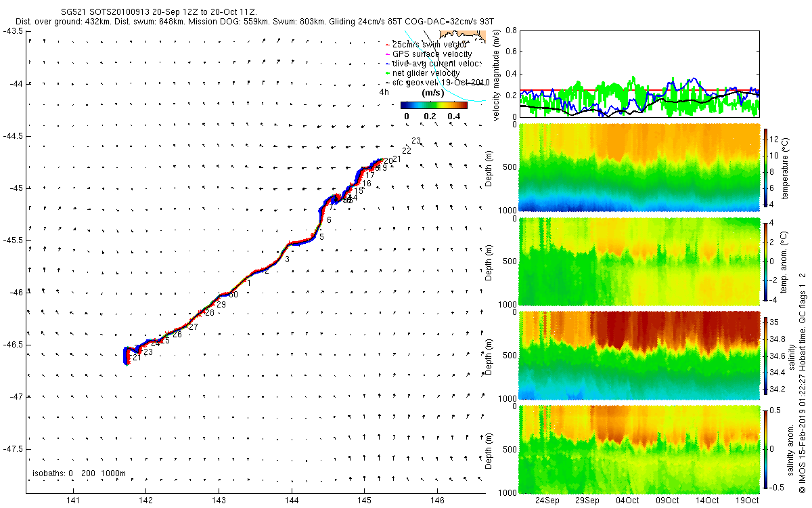Click the salinity depth-section panel
Viewport: 812px width, 508px height.
(x=639, y=355)
